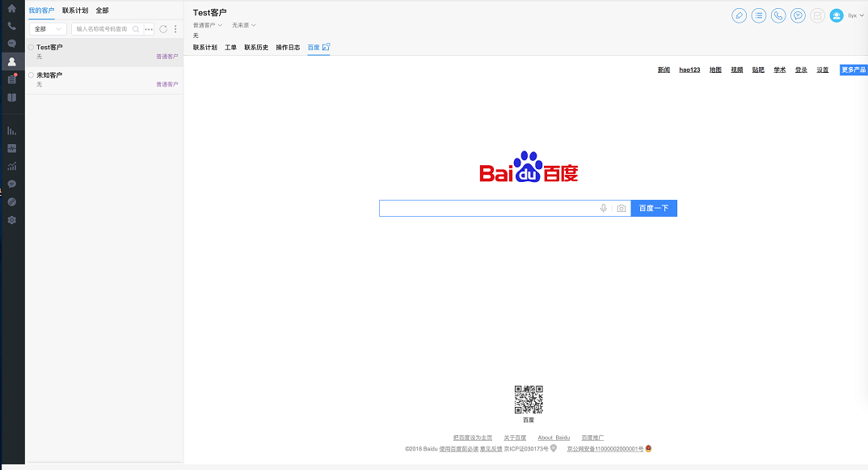Expand the 无来源 source dropdown
The image size is (868, 470).
point(243,25)
